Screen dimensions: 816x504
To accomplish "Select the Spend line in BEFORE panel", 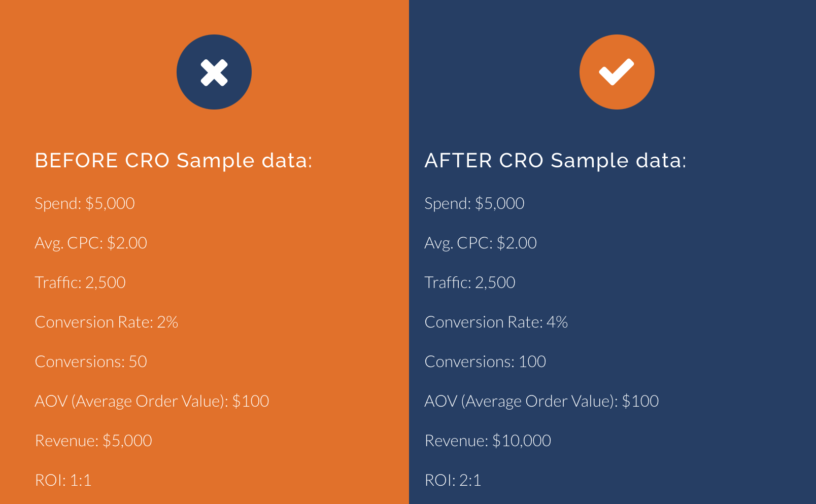I will pyautogui.click(x=85, y=203).
